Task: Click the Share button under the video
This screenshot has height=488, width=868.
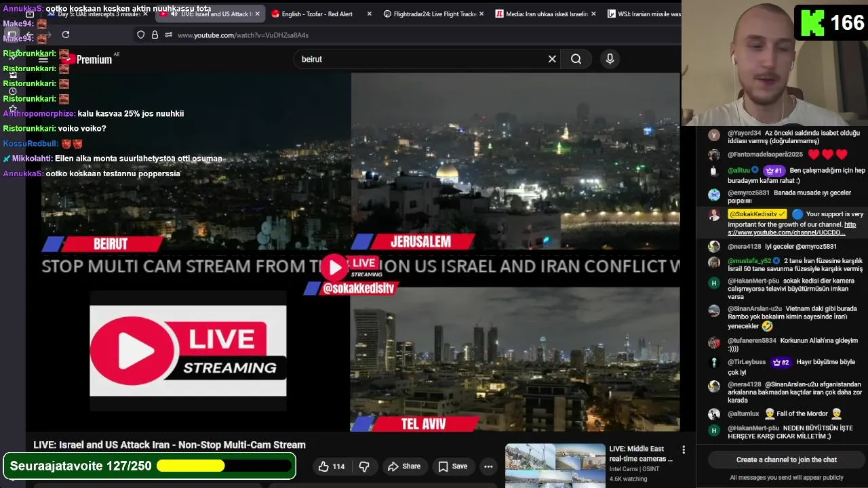Action: click(404, 466)
